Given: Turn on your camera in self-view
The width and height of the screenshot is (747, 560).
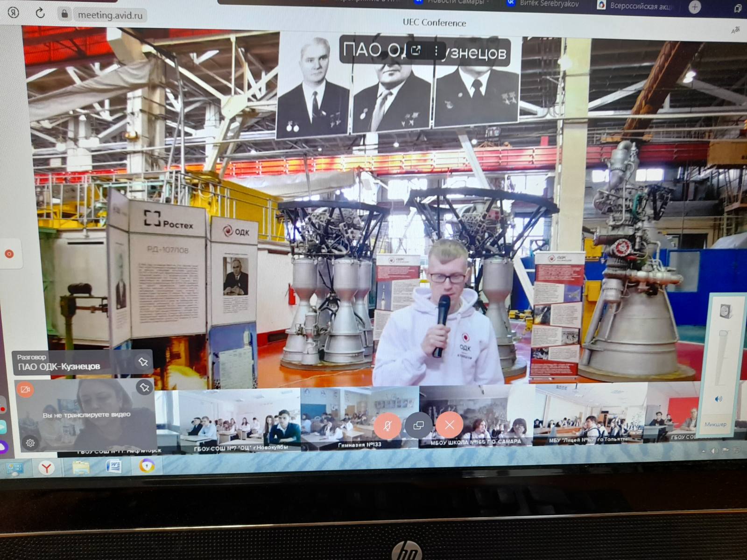Looking at the screenshot, I should click(x=25, y=389).
